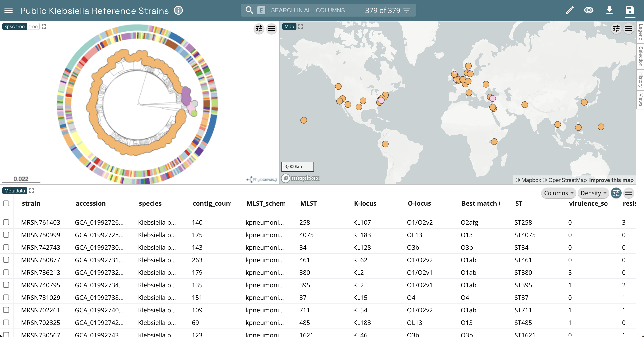The height and width of the screenshot is (337, 644).
Task: Check the row for MRSN731029
Action: [6, 297]
